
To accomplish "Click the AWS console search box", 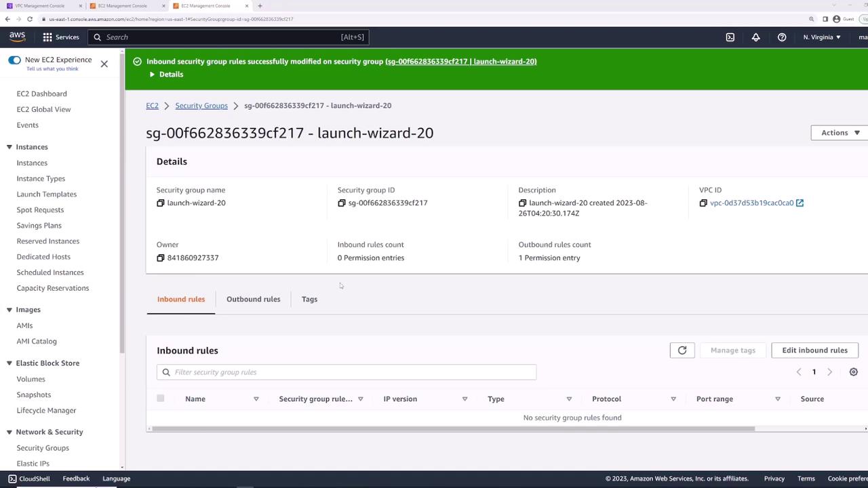I will (229, 37).
